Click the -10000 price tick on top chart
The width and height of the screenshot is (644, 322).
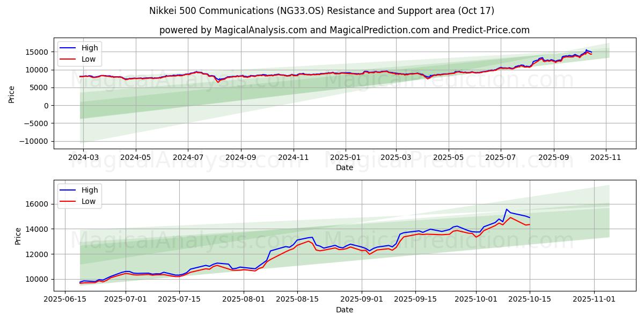tap(36, 141)
